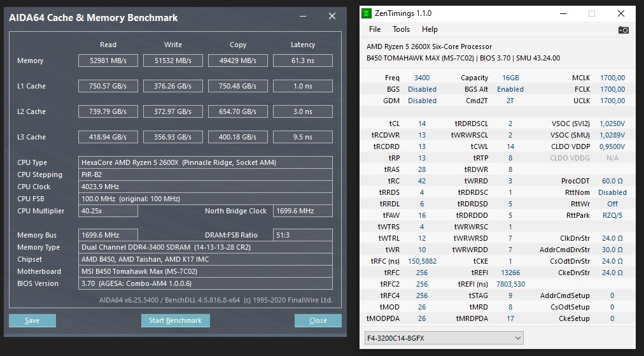Take a screenshot with ZenTimings camera icon
The height and width of the screenshot is (356, 644).
coord(623,29)
